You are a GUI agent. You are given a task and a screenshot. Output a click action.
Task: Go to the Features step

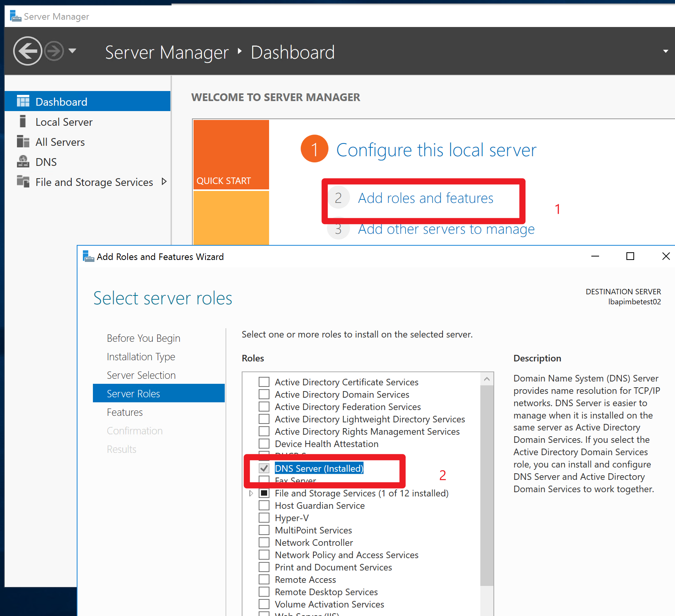pos(125,412)
